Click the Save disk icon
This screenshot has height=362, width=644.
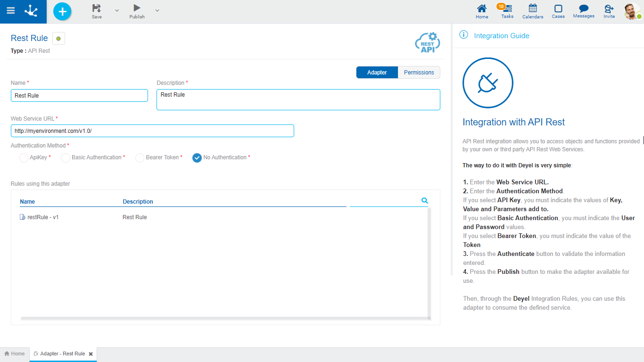point(97,8)
